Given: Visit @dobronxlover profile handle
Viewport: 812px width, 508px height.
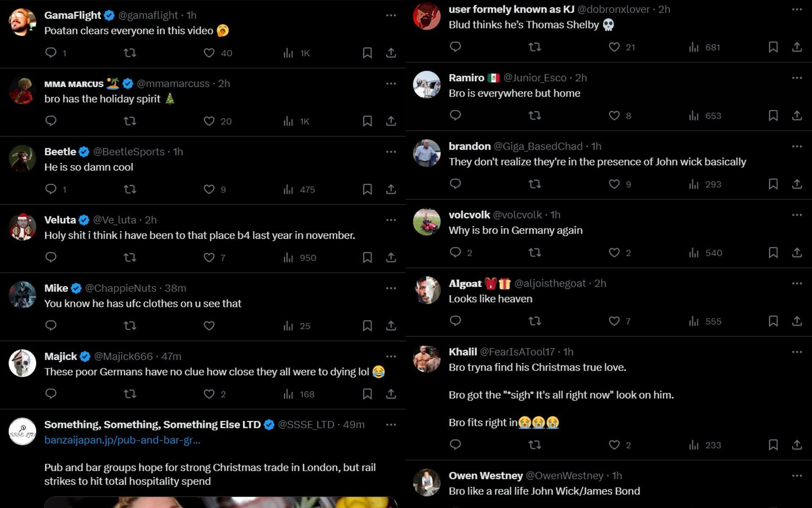Looking at the screenshot, I should [x=613, y=9].
